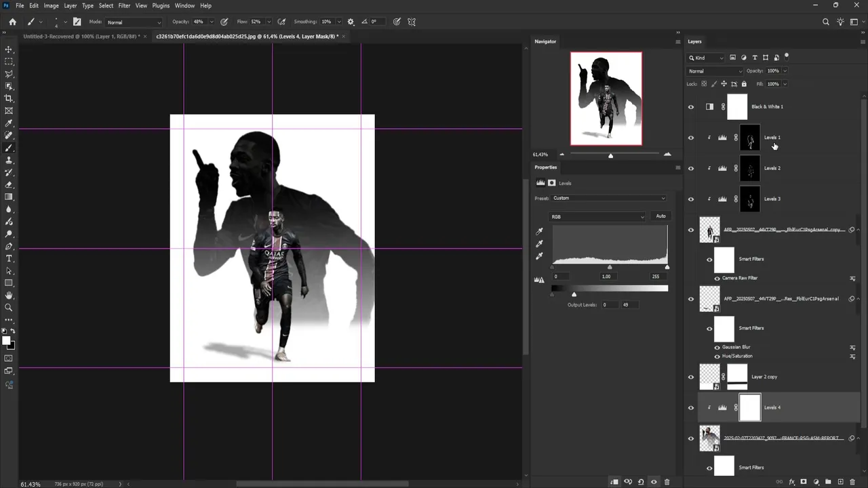Select the Eyedropper tool
Image resolution: width=868 pixels, height=488 pixels.
point(9,123)
